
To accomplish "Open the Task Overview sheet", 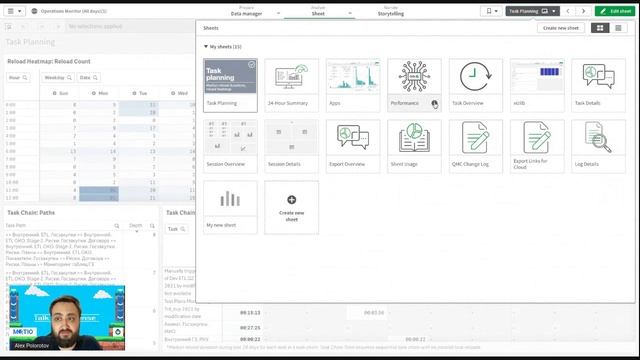I will pos(476,85).
